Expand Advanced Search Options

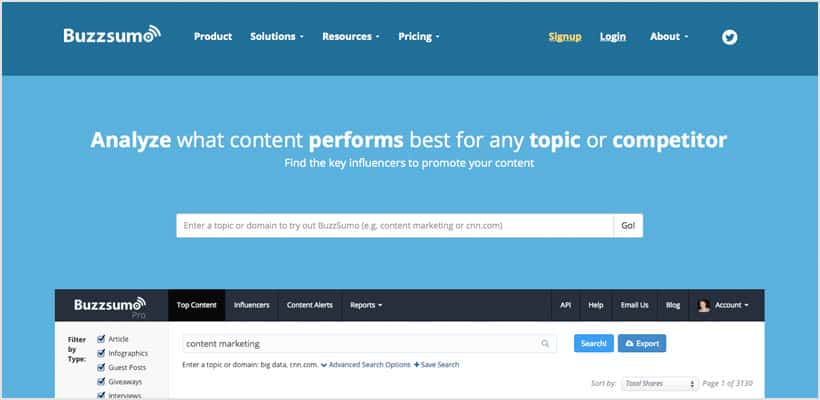pyautogui.click(x=366, y=364)
